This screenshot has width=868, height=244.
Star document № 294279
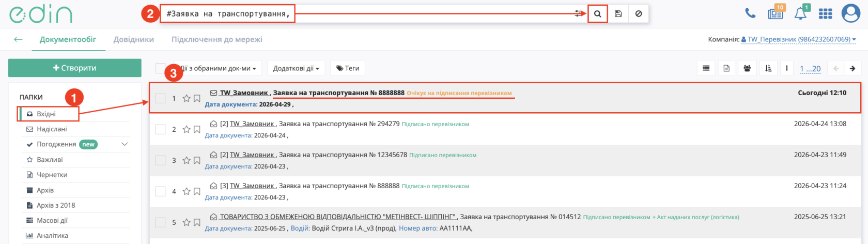click(187, 129)
